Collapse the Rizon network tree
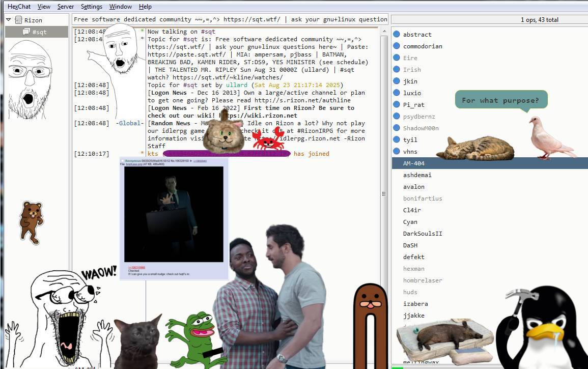The height and width of the screenshot is (369, 588). pyautogui.click(x=9, y=19)
